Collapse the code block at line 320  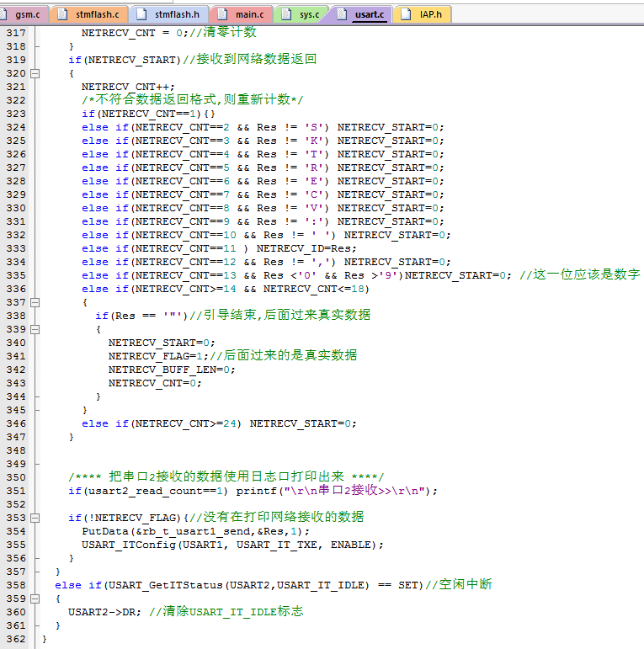[x=35, y=73]
